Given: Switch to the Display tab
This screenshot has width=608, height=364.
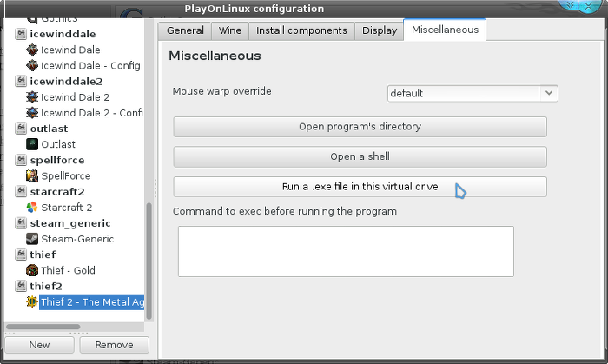Looking at the screenshot, I should click(380, 30).
